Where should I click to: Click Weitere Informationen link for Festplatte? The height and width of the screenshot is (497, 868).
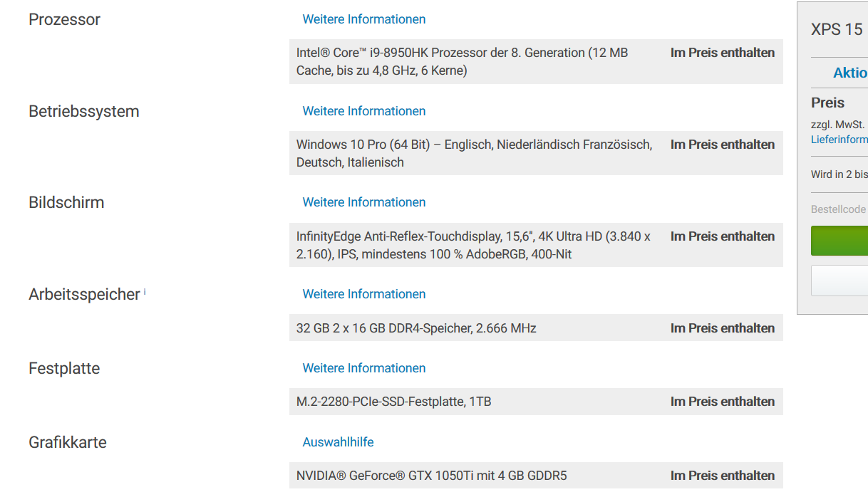[363, 368]
